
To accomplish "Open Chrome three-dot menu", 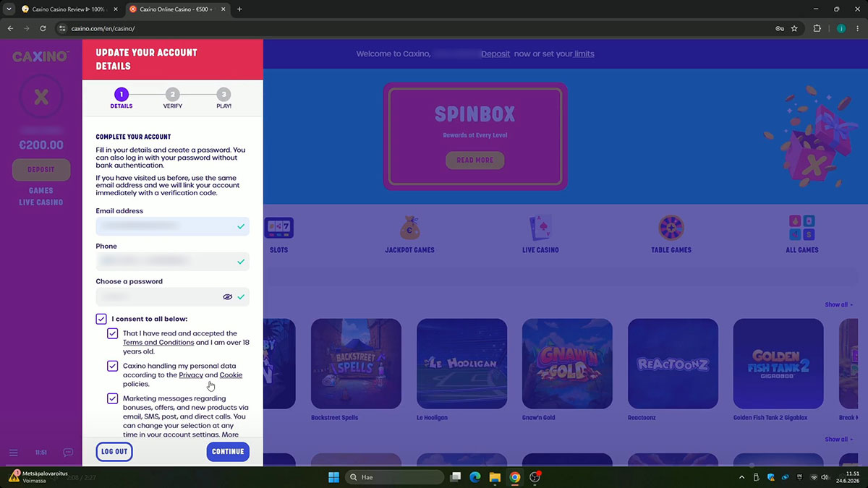I will point(858,29).
